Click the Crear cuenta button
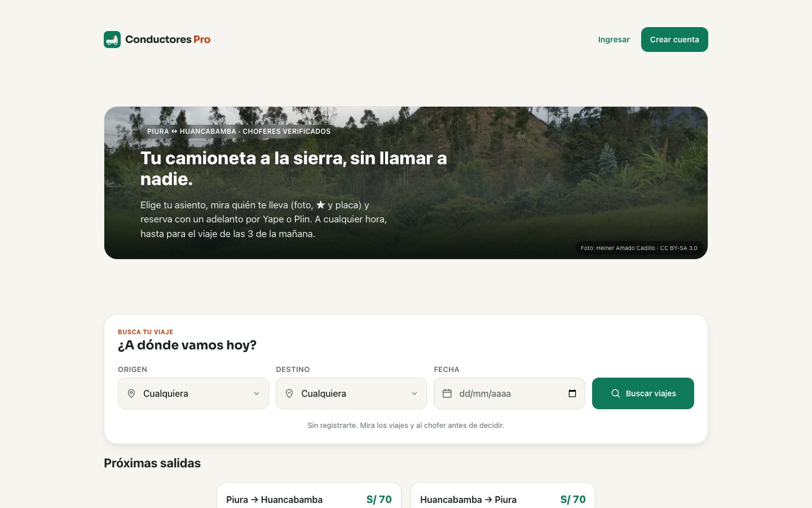The width and height of the screenshot is (812, 508). (x=674, y=40)
